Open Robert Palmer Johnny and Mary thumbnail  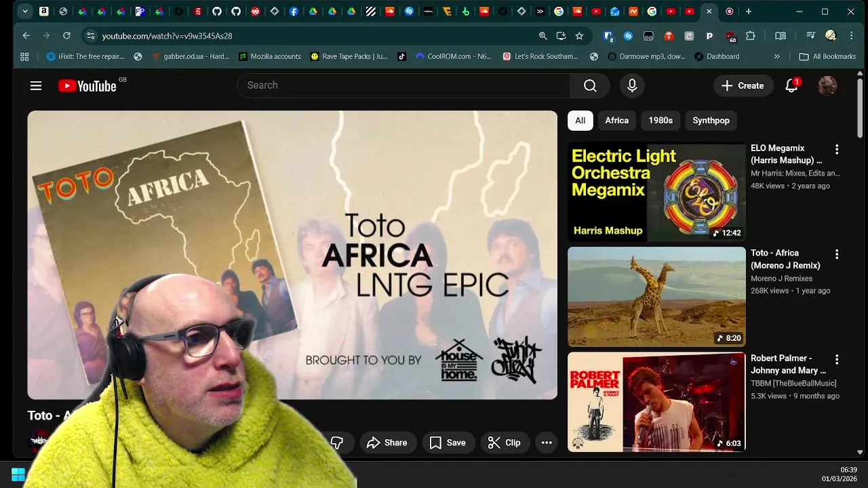[656, 402]
